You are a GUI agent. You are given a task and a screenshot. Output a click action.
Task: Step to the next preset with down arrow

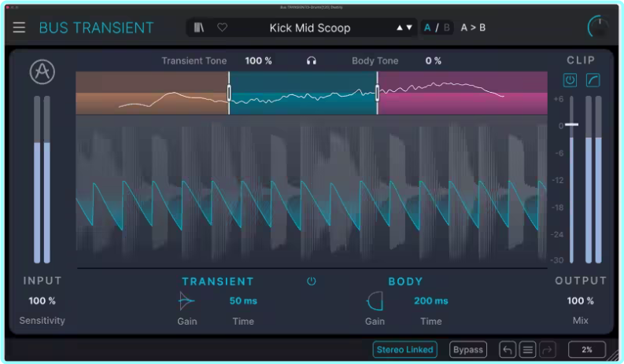point(409,28)
